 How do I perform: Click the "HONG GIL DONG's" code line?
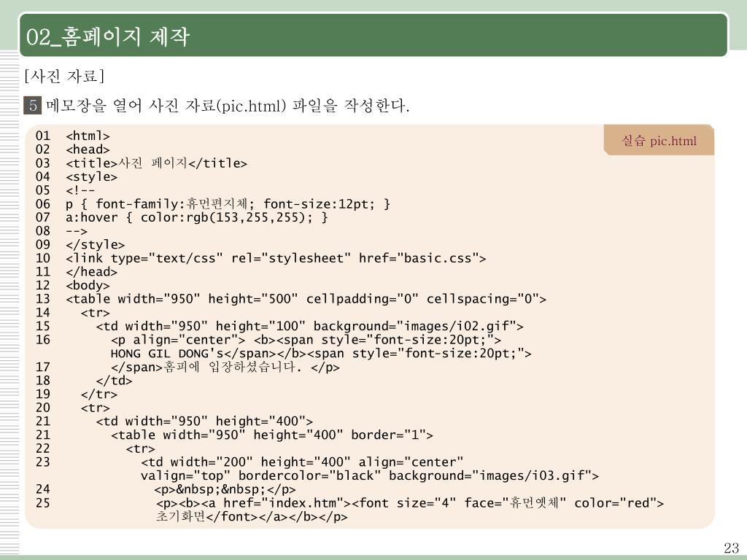321,354
